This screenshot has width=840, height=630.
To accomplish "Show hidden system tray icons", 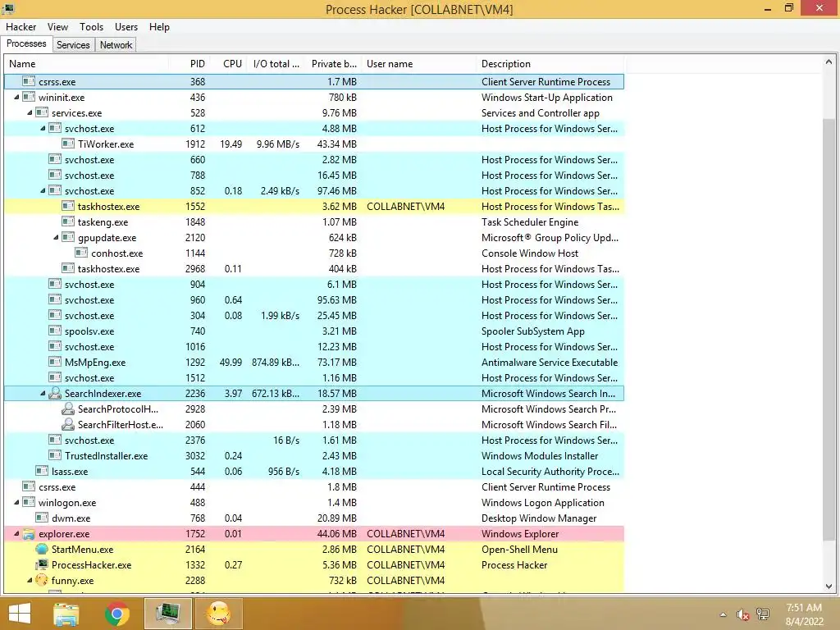I will [x=724, y=614].
